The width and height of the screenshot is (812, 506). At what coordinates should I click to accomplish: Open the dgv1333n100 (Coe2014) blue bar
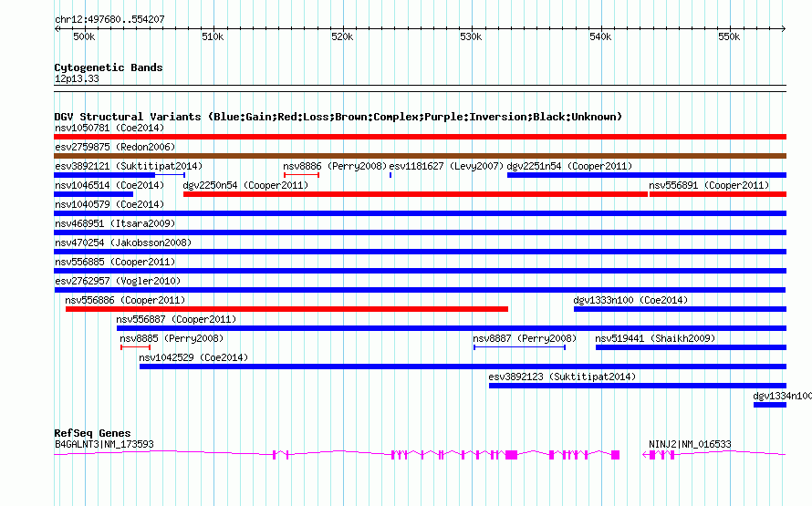[680, 309]
